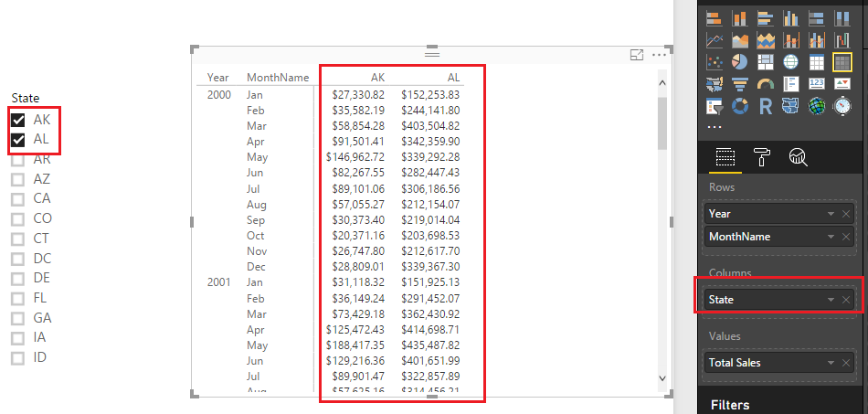
Task: Click the matrix scrollbar down arrow
Action: (662, 377)
